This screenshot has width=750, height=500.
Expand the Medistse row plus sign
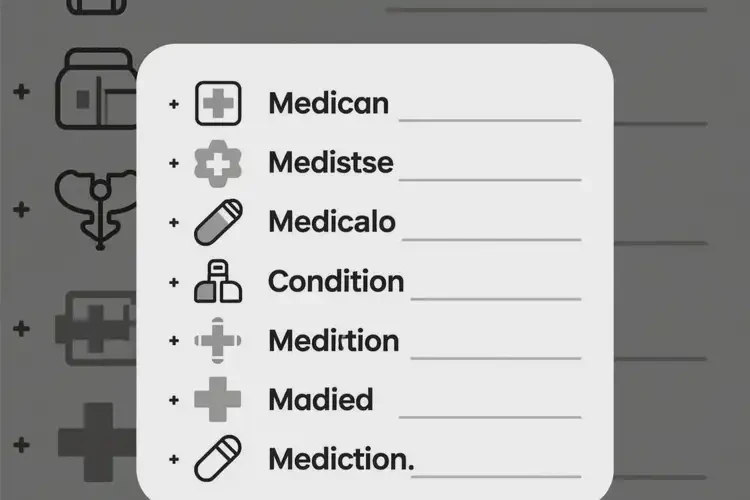pos(174,163)
